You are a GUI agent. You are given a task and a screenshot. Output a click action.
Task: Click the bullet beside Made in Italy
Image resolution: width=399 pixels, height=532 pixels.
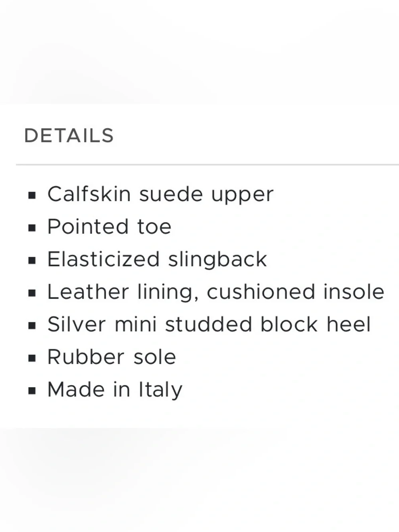click(x=32, y=391)
